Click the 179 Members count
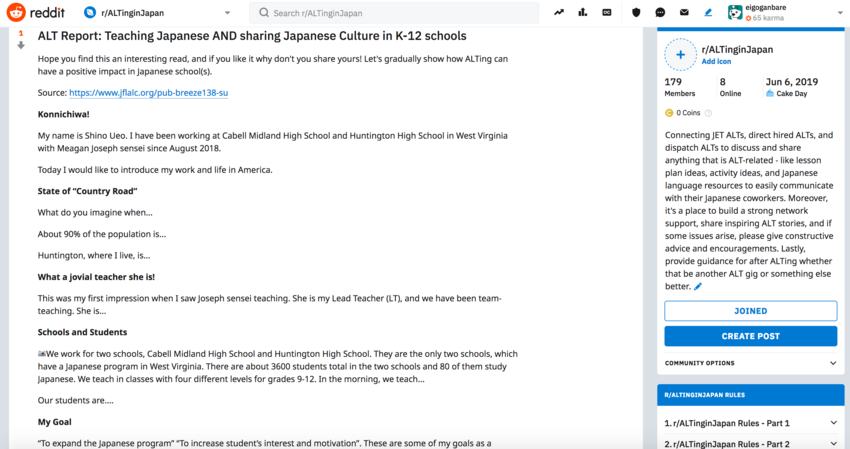Screen dimensions: 850x449 point(680,87)
